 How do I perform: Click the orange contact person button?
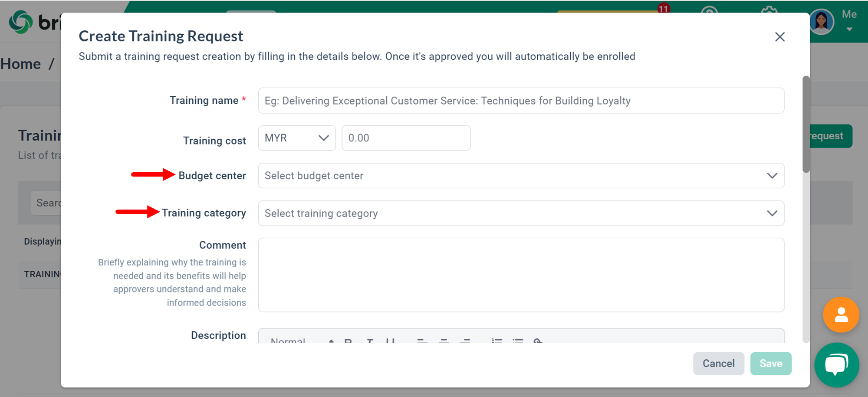point(841,315)
